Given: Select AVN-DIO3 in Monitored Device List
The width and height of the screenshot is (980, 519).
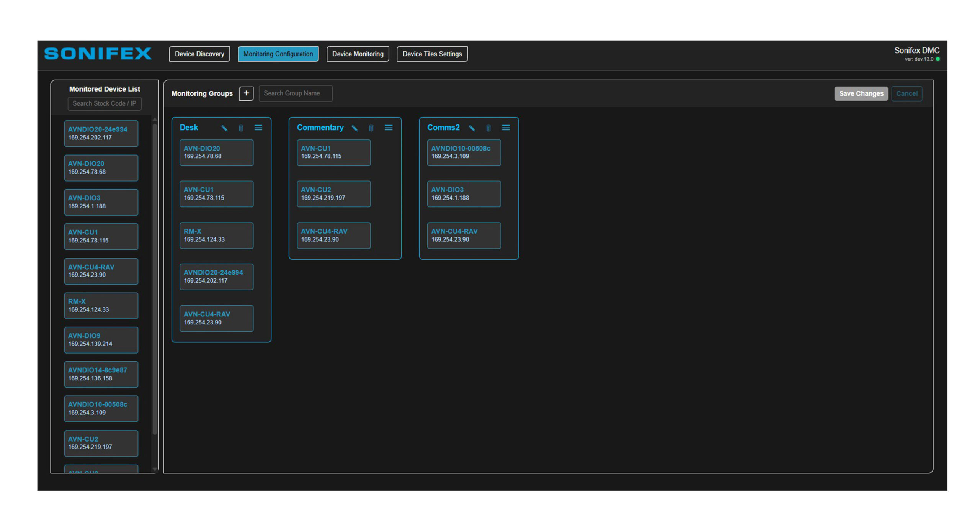Looking at the screenshot, I should point(101,202).
